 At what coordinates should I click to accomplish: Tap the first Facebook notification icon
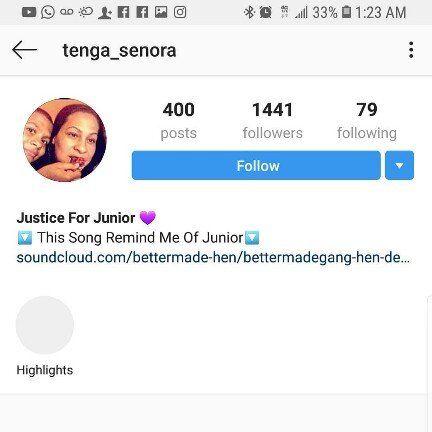point(123,12)
